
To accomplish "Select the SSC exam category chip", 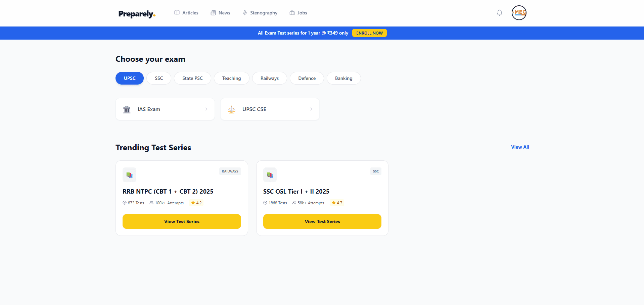I will tap(159, 78).
